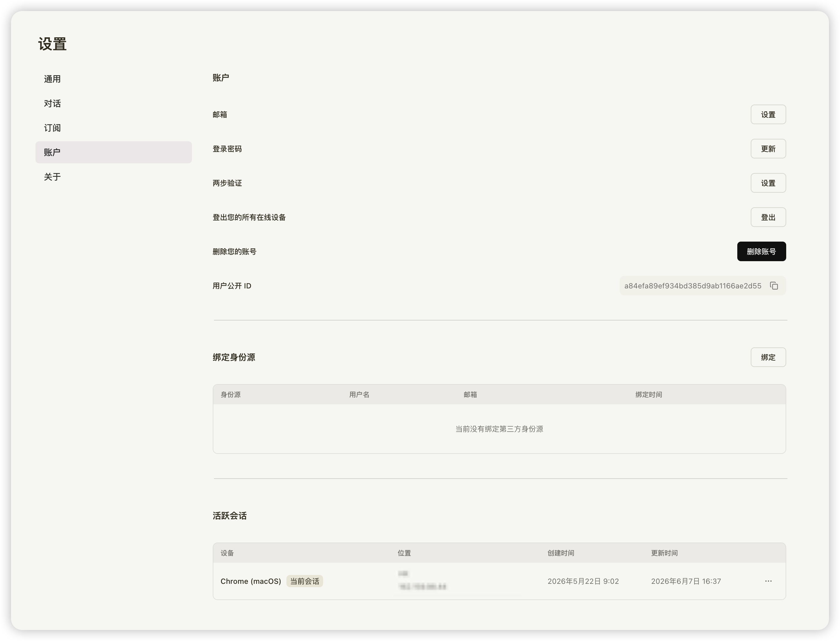Click the 用户公开 ID label
The height and width of the screenshot is (641, 840).
(232, 286)
